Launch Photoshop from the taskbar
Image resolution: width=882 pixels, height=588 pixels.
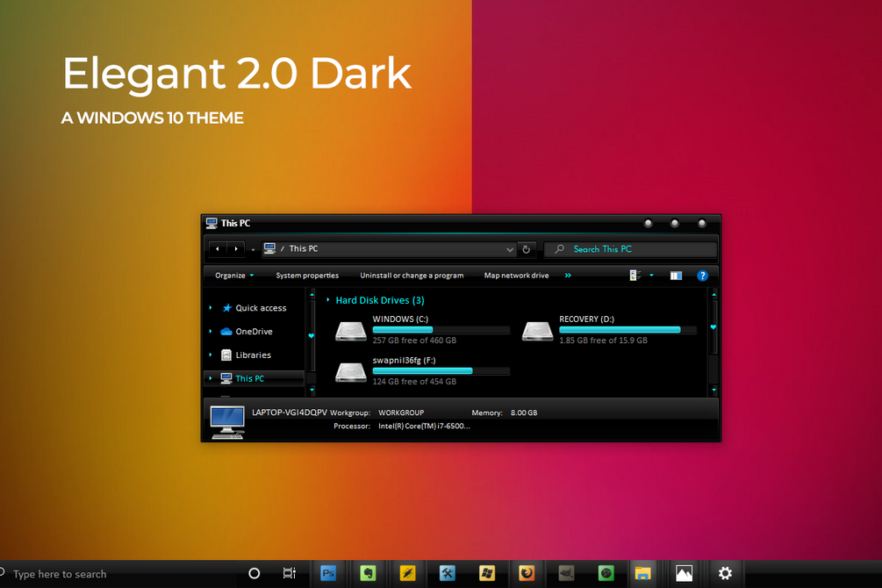(x=328, y=573)
